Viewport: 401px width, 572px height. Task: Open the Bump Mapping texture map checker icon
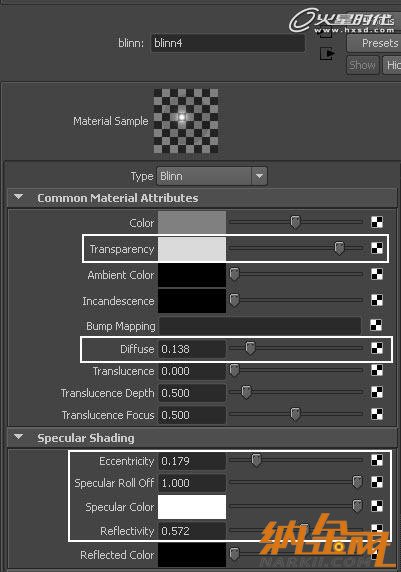376,325
